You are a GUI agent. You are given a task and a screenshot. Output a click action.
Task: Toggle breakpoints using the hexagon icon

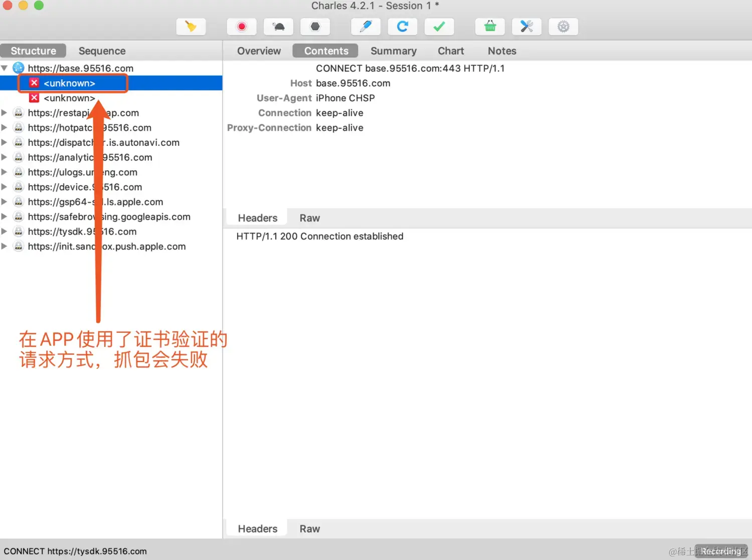[315, 27]
